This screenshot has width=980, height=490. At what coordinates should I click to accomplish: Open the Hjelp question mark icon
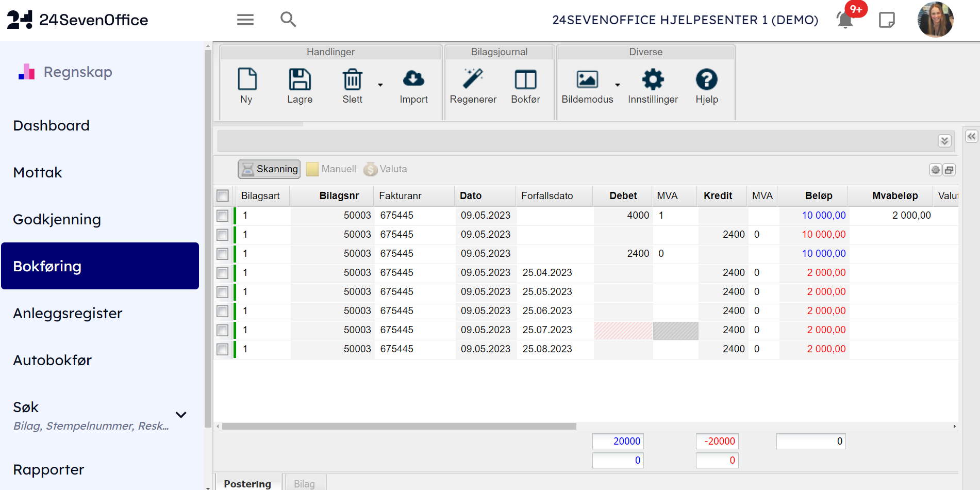[x=706, y=80]
